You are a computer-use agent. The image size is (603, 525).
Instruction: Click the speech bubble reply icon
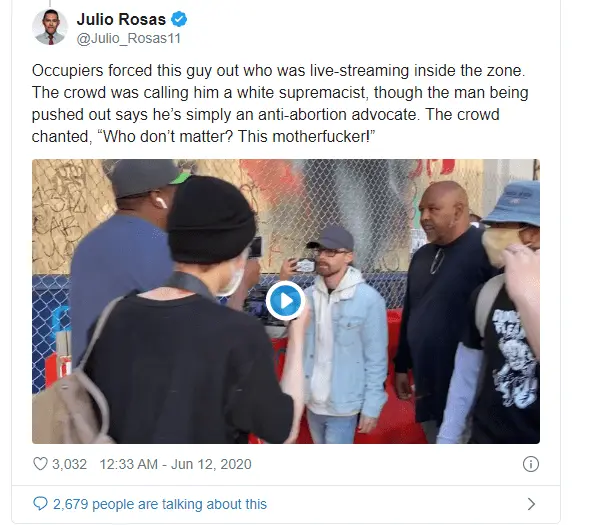point(40,504)
